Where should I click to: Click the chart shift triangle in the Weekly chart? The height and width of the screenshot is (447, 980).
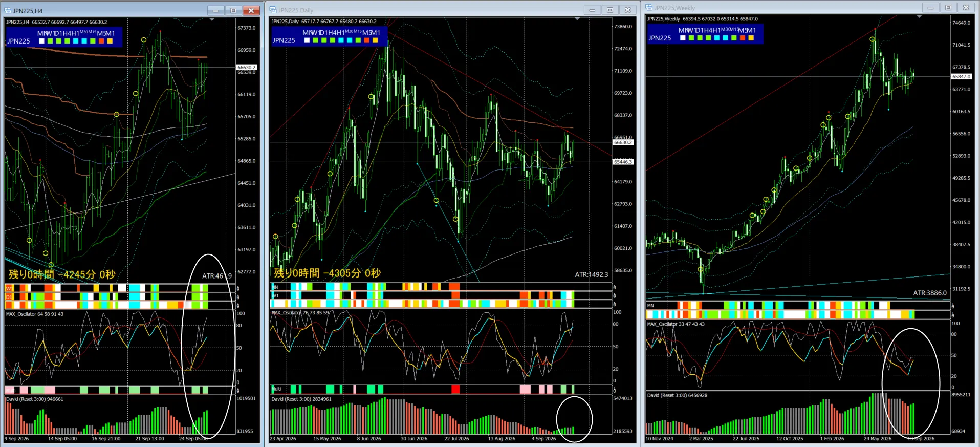[x=919, y=17]
